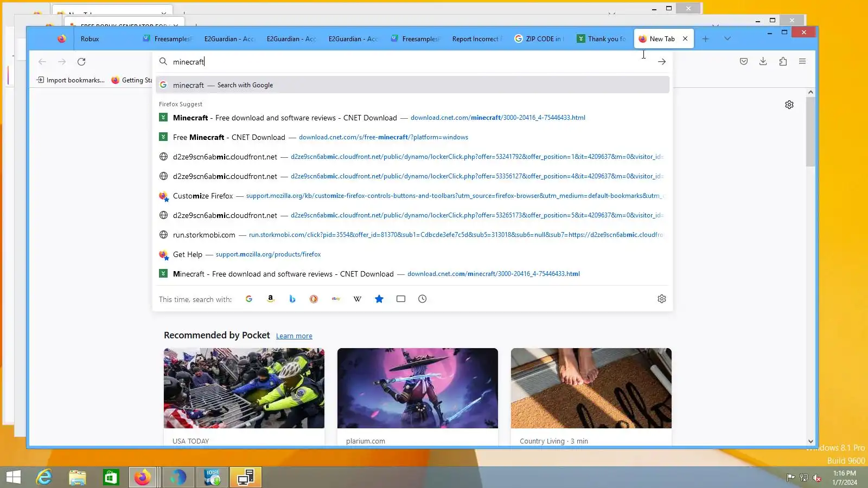The height and width of the screenshot is (488, 868).
Task: Open Save to Pocket button
Action: point(744,62)
